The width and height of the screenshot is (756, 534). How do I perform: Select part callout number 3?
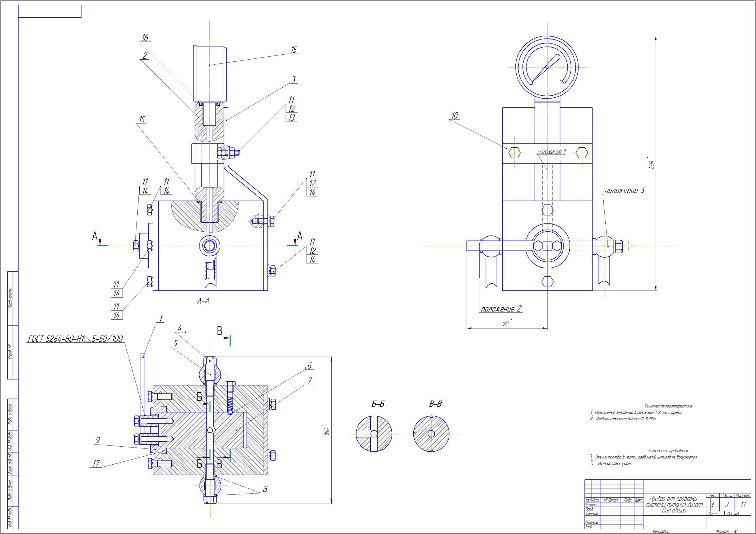[x=293, y=79]
